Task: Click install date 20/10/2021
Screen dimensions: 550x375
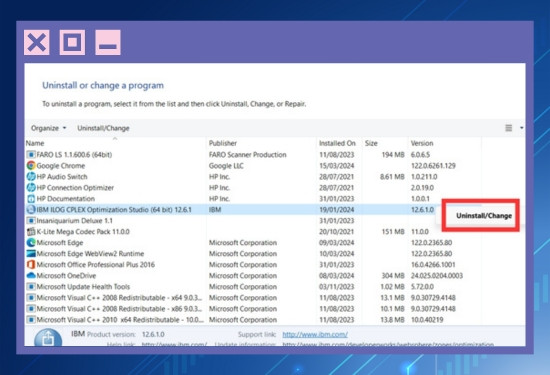Action: pos(336,232)
